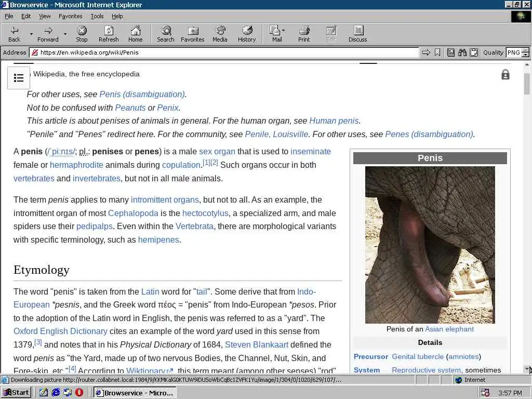
Task: Follow the inseminate link
Action: pyautogui.click(x=311, y=151)
